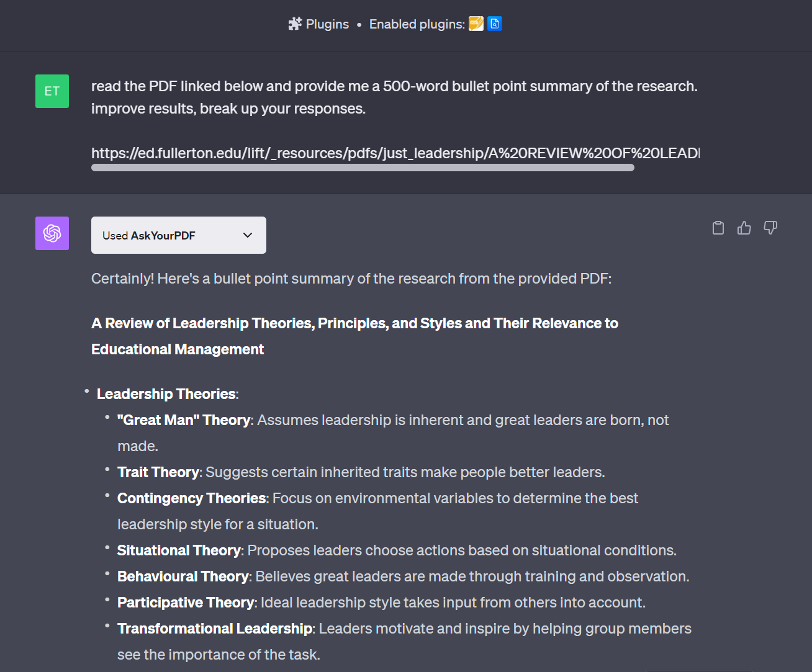Click the "Trait Theory" bullet

tap(361, 472)
